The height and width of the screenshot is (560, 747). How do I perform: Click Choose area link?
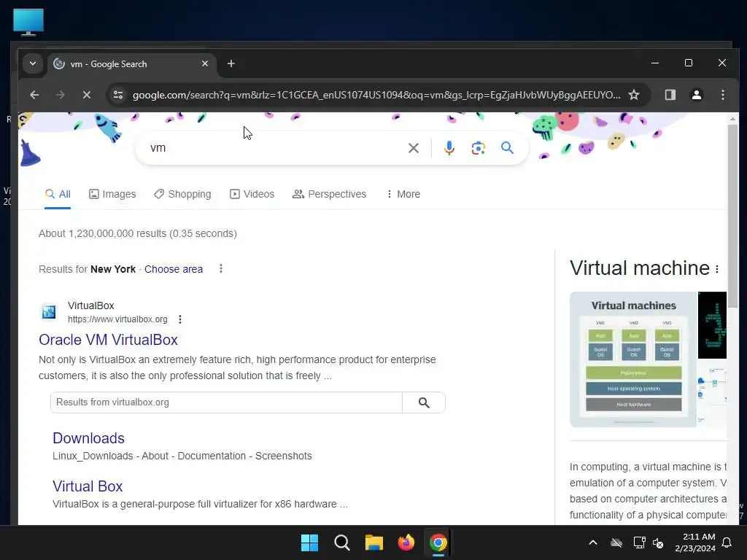click(174, 269)
